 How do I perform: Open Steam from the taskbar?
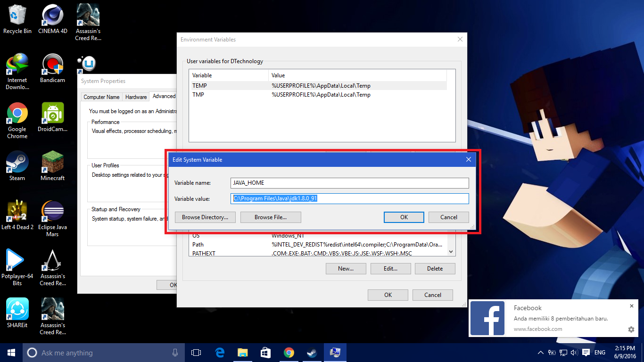[x=312, y=353]
